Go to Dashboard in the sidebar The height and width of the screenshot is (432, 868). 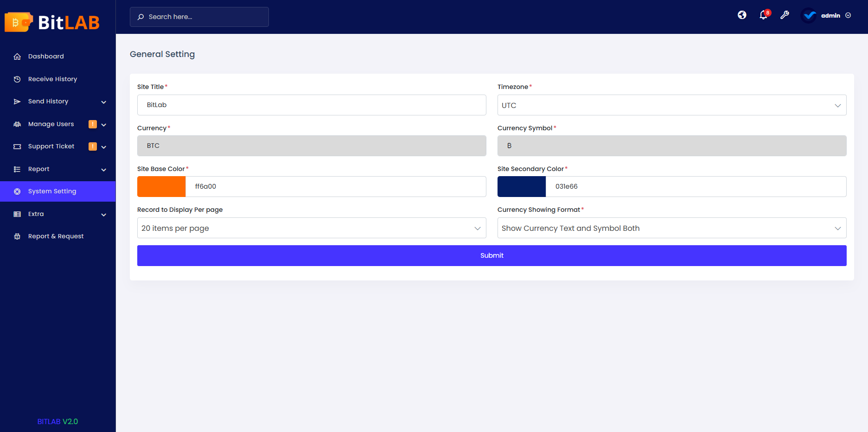[x=58, y=57]
